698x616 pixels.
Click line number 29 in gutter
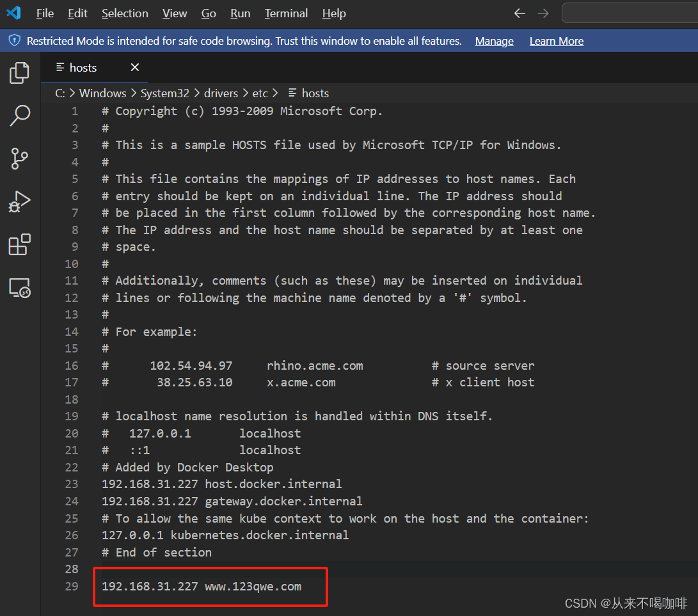pos(72,586)
